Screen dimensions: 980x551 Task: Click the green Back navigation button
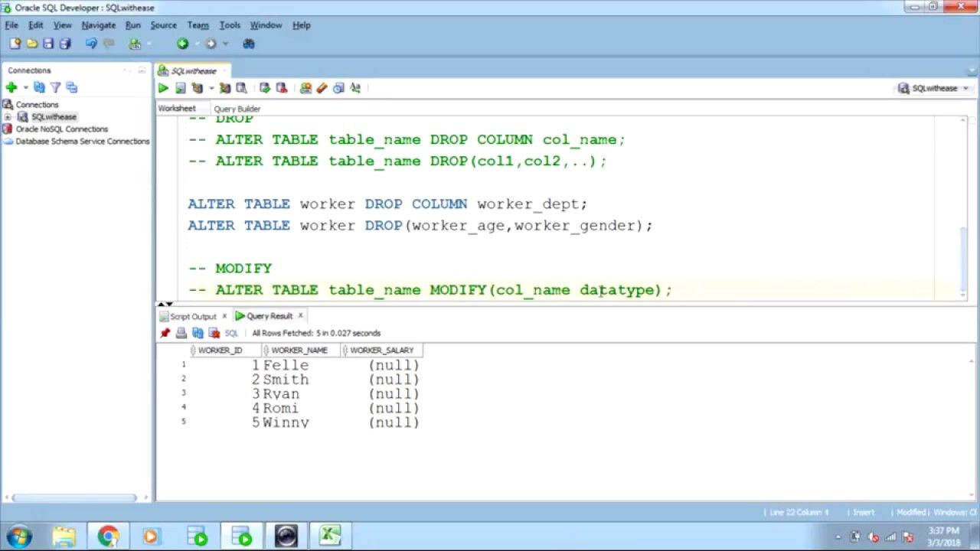click(x=182, y=44)
